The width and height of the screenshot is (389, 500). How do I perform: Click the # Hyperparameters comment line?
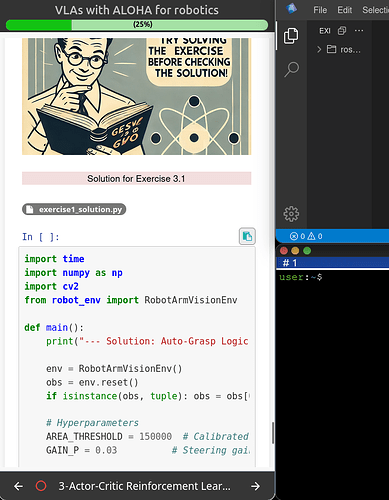coord(92,423)
